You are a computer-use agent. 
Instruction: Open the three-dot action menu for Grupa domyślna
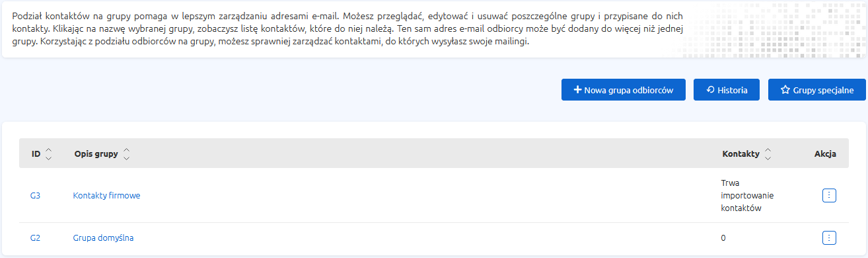pos(830,237)
